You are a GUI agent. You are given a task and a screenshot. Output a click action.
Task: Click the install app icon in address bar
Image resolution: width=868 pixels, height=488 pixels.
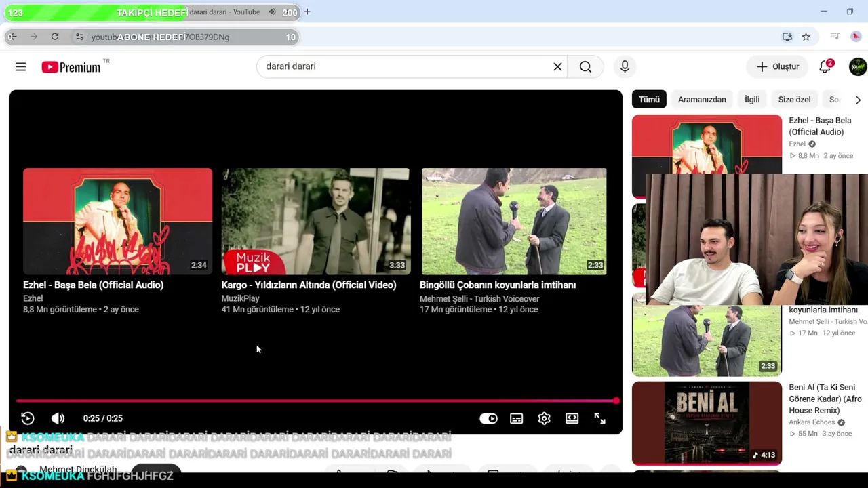coord(787,37)
